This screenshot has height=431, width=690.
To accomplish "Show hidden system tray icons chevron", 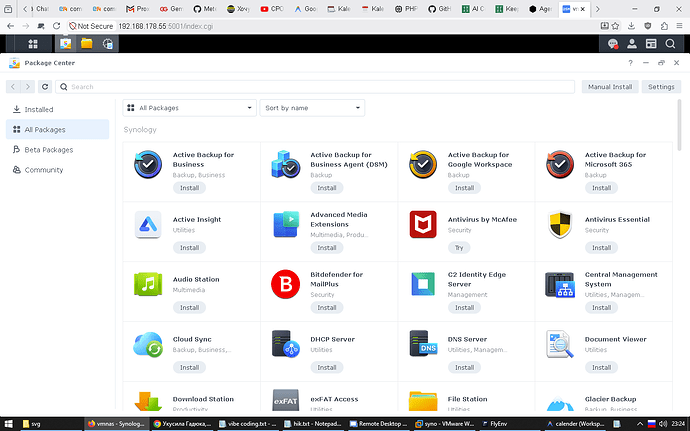I will point(640,424).
